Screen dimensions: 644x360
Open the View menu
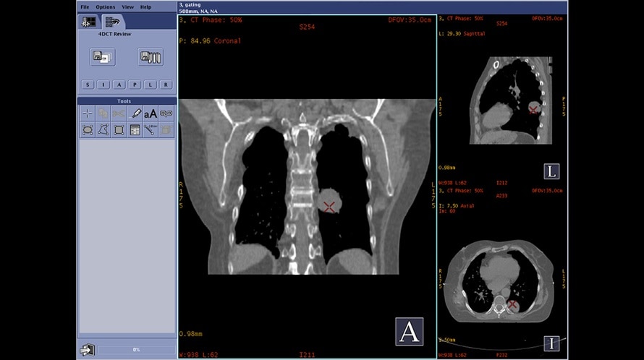[x=128, y=7]
